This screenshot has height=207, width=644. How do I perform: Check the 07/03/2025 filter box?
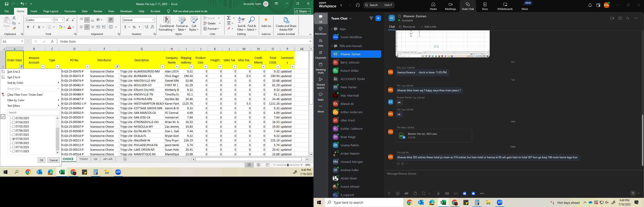click(x=14, y=118)
